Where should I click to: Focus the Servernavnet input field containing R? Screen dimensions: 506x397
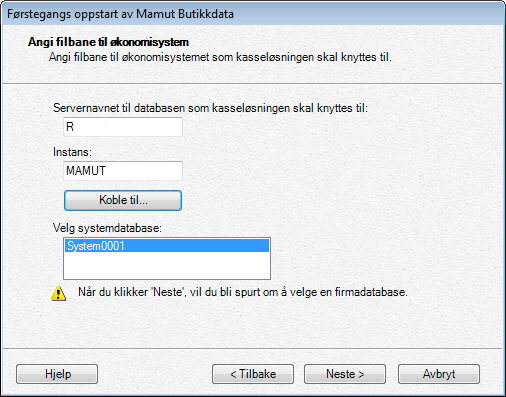click(x=123, y=127)
